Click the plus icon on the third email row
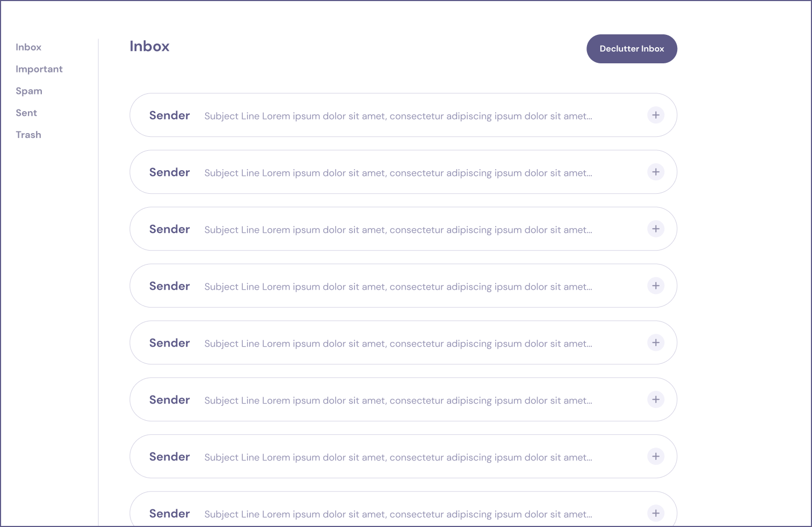 [656, 229]
